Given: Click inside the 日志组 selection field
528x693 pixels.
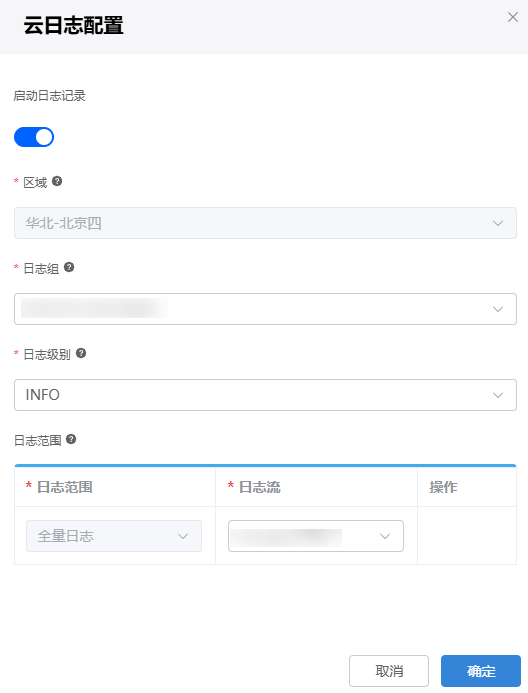Looking at the screenshot, I should click(265, 309).
